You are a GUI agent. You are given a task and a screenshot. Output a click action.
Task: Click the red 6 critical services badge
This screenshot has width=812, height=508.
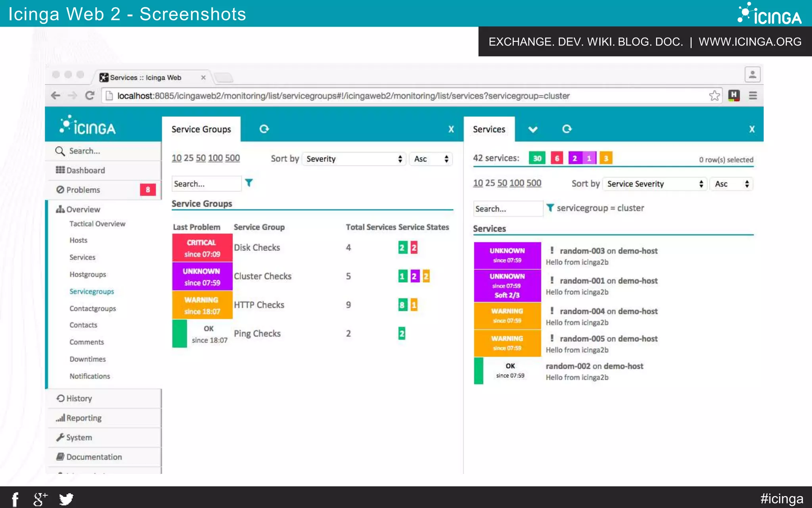[557, 158]
